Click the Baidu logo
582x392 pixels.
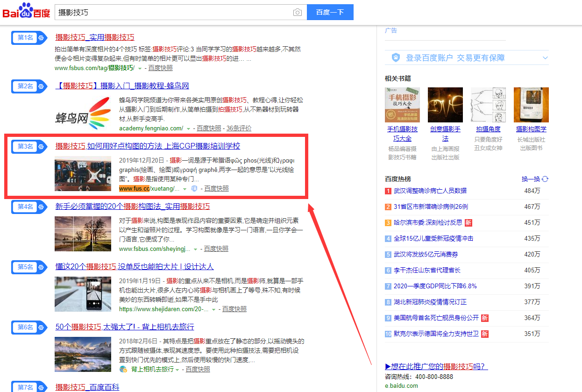tap(26, 11)
